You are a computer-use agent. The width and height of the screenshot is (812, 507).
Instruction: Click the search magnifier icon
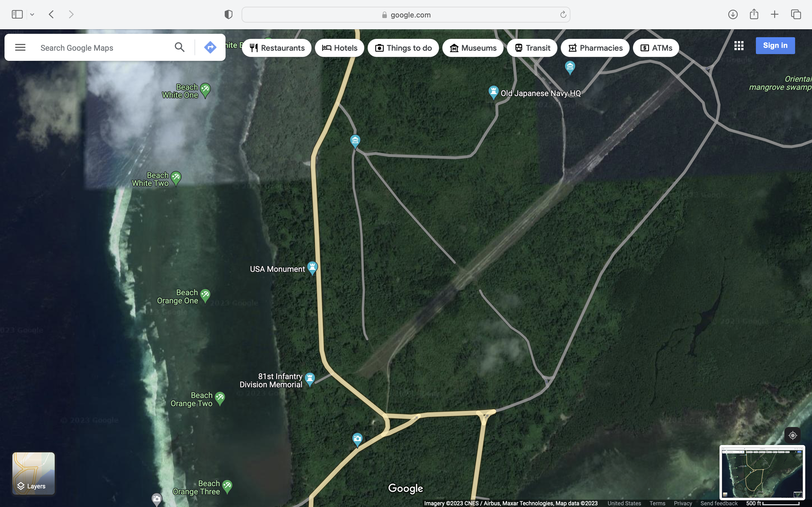[180, 47]
